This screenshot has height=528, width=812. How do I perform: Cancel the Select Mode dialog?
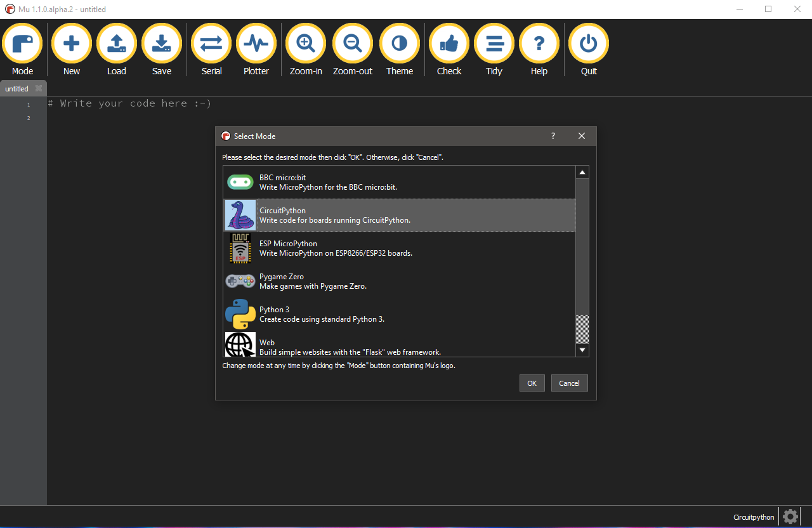(569, 383)
